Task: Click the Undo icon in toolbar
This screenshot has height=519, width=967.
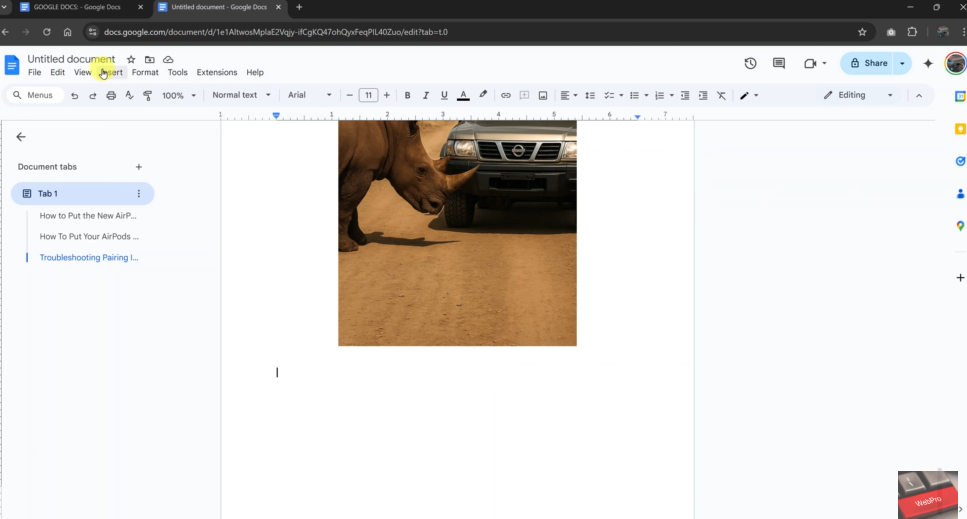Action: point(75,96)
